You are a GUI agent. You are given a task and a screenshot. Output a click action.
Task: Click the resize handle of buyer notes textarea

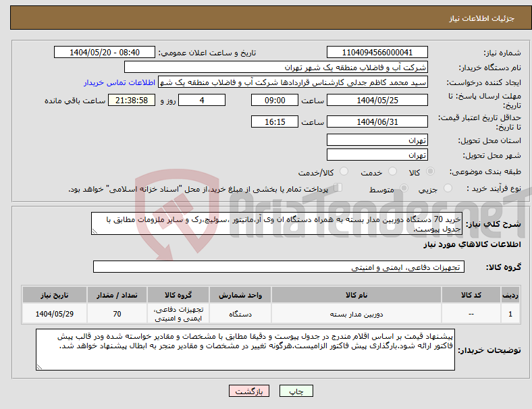pyautogui.click(x=39, y=367)
